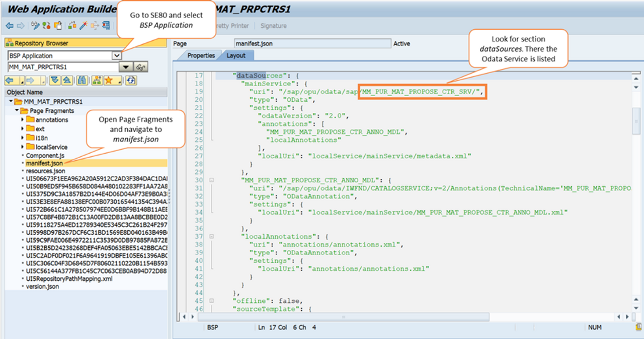644x339 pixels.
Task: Select version.json in the tree
Action: pos(42,286)
